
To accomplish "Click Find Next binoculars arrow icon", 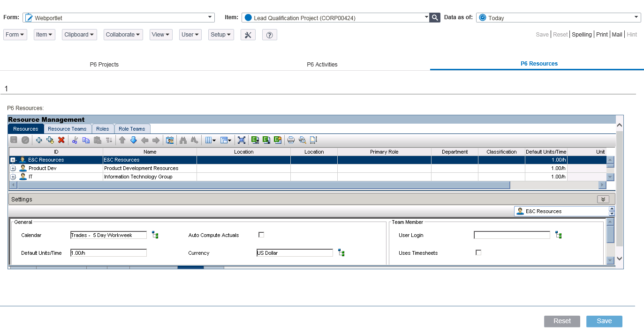I will click(194, 140).
